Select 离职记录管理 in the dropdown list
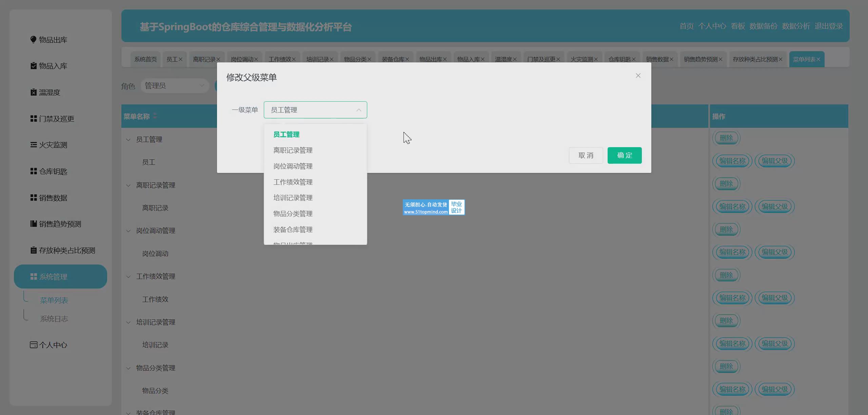 tap(293, 150)
